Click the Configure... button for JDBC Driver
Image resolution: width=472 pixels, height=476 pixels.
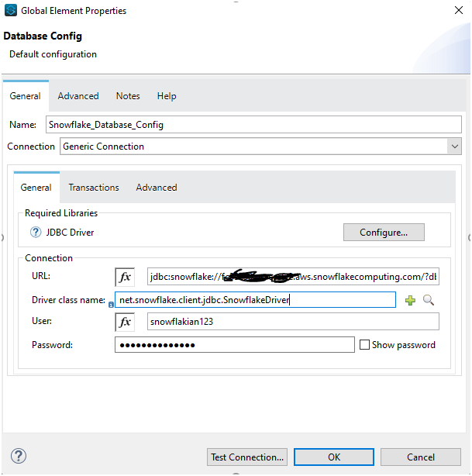(384, 233)
